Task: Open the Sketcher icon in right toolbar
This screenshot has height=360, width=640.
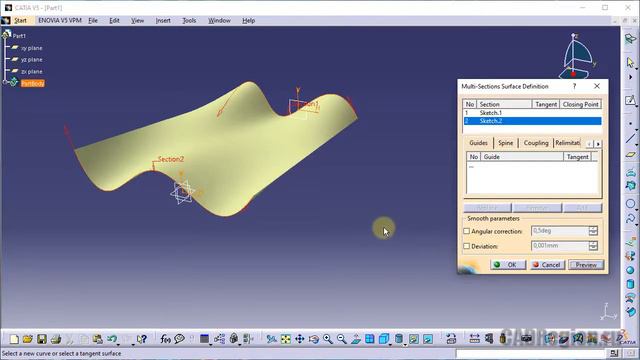Action: coord(630,100)
